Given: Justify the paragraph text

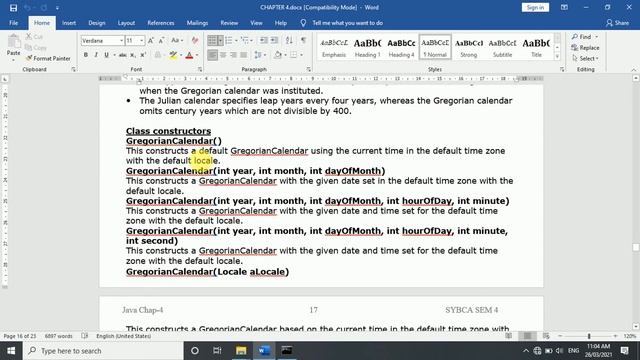Looking at the screenshot, I should [x=244, y=55].
